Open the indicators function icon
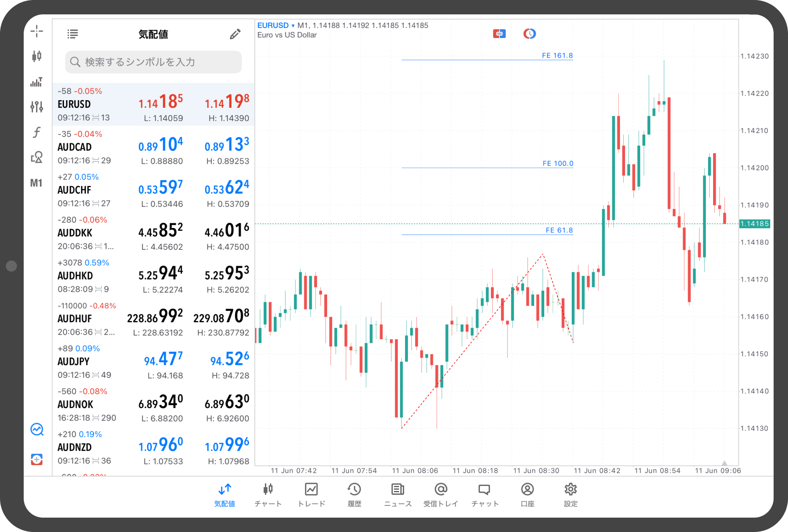788x532 pixels. 37,132
